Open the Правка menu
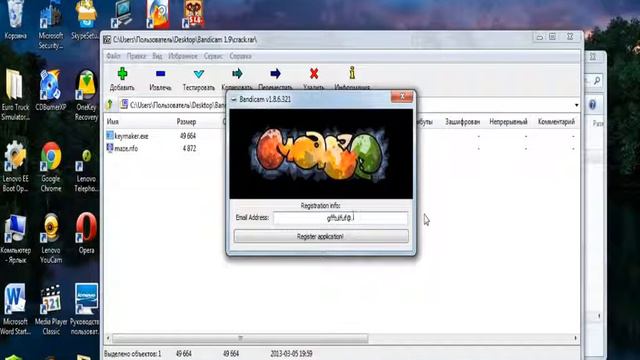The height and width of the screenshot is (360, 640). coord(136,56)
